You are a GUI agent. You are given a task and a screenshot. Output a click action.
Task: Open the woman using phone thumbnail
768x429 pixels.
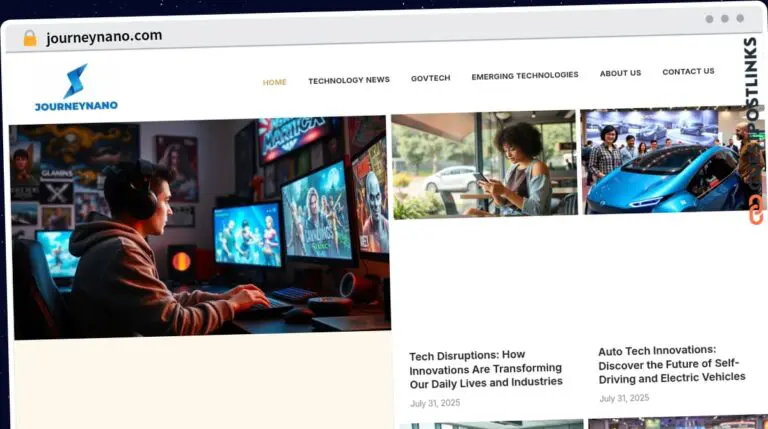[x=485, y=164]
